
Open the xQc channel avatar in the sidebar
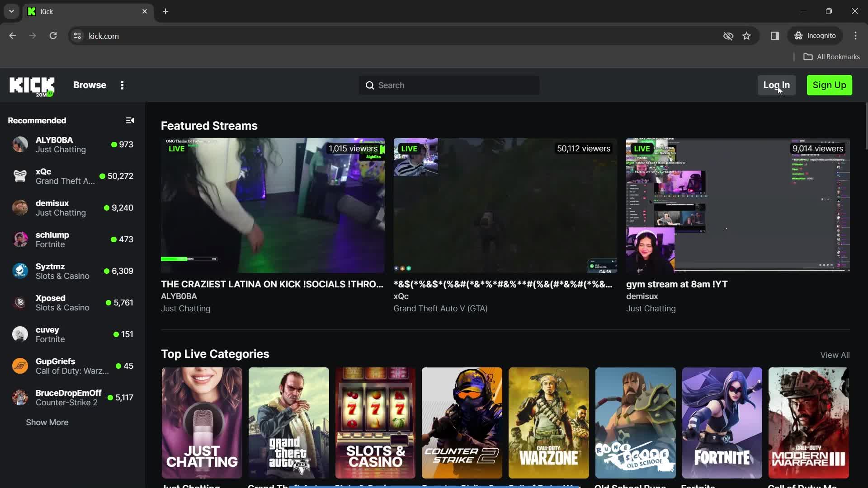(x=20, y=176)
